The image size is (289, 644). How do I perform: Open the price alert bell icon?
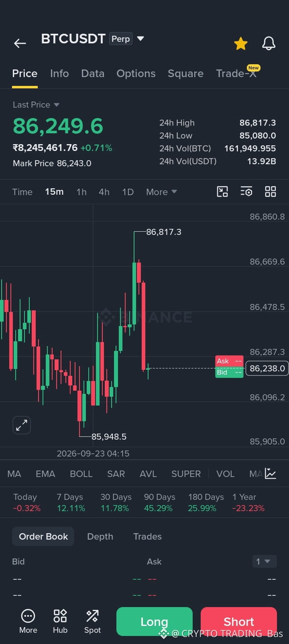[269, 43]
